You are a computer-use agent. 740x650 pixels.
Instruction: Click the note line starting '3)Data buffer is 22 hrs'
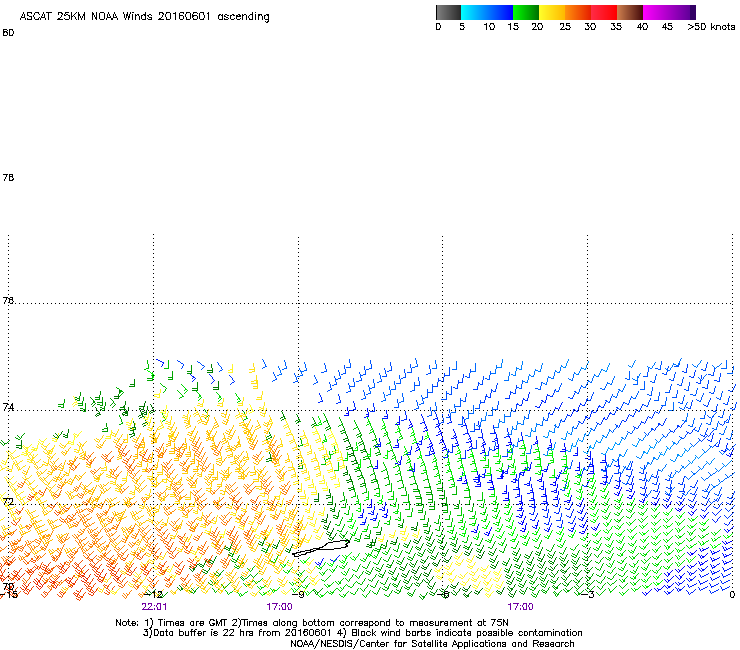pyautogui.click(x=362, y=633)
